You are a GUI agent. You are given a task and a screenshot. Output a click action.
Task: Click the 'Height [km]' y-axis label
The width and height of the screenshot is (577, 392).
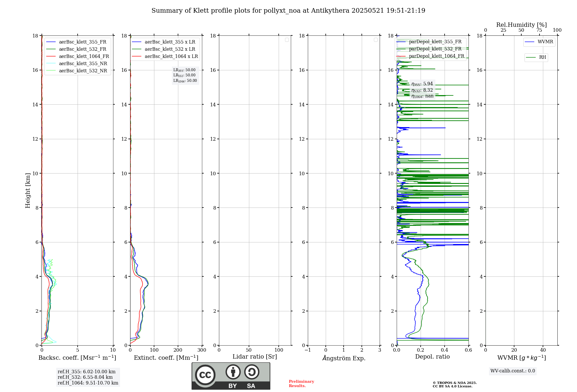(x=28, y=191)
